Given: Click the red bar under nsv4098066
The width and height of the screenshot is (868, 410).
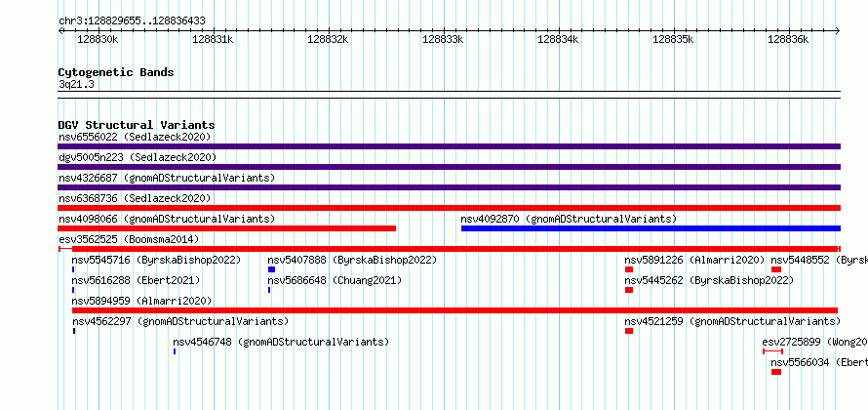Looking at the screenshot, I should click(227, 228).
